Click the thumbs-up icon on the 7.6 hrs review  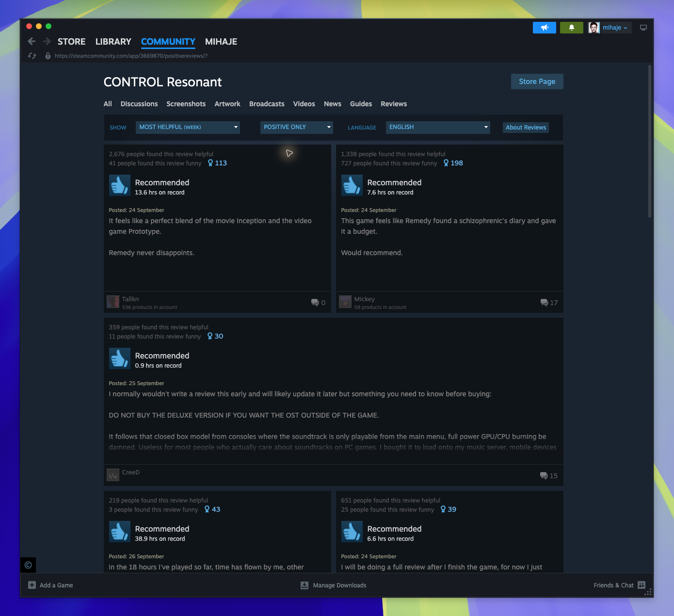[x=352, y=185]
